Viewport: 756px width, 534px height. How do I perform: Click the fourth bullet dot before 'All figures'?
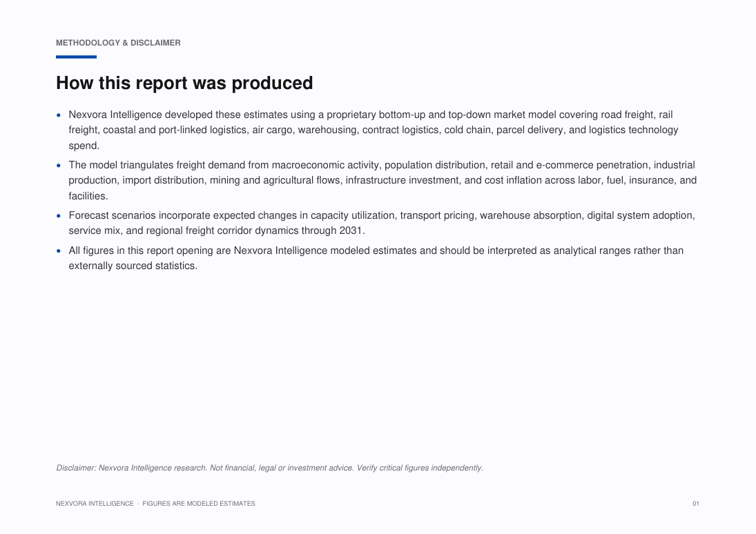tap(59, 250)
